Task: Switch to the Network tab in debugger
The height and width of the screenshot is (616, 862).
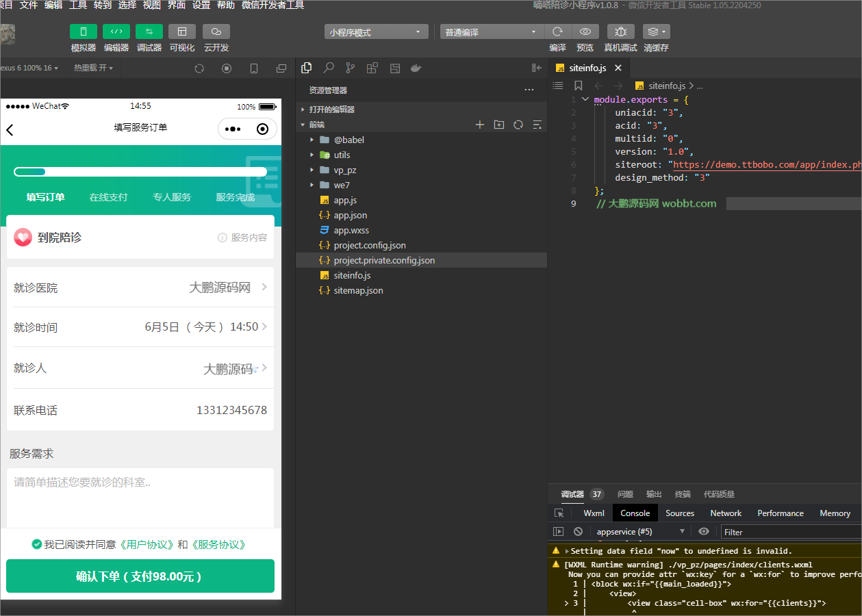Action: 725,513
